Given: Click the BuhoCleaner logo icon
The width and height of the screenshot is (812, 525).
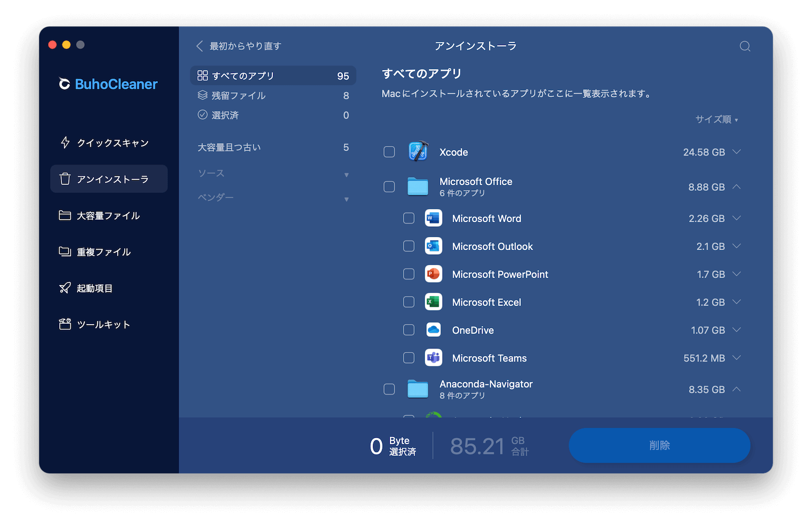Looking at the screenshot, I should tap(64, 84).
